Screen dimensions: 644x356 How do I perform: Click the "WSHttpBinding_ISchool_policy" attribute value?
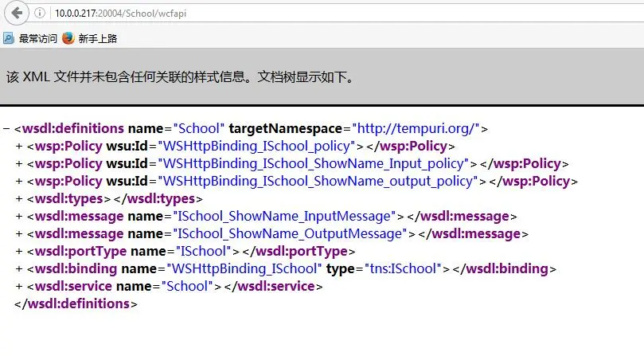pyautogui.click(x=256, y=147)
